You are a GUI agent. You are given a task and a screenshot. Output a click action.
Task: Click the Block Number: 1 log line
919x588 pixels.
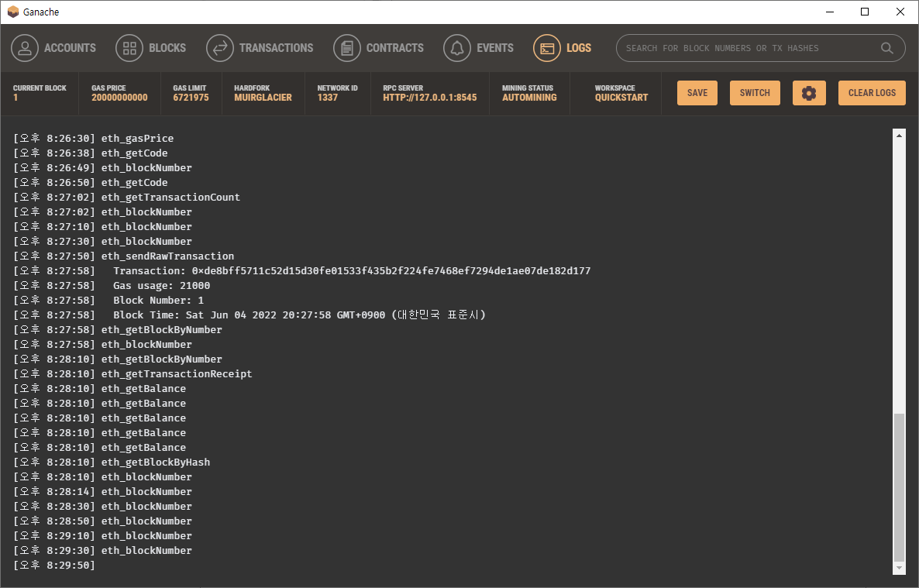pyautogui.click(x=108, y=300)
